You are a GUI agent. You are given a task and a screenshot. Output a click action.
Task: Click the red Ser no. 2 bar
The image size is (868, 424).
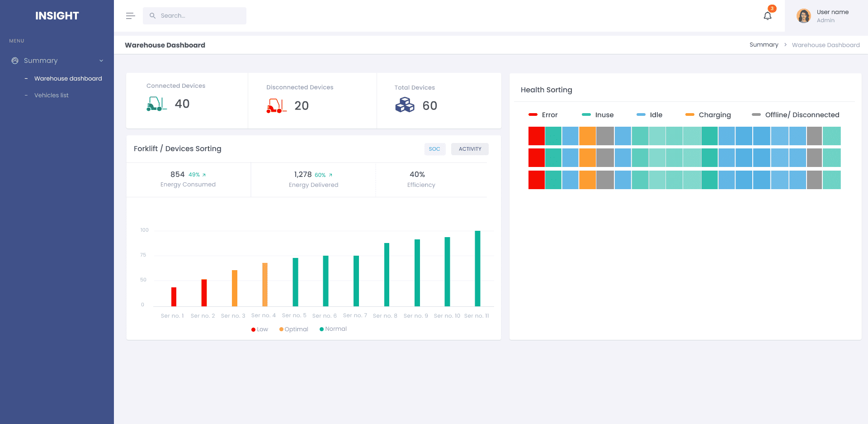[204, 293]
